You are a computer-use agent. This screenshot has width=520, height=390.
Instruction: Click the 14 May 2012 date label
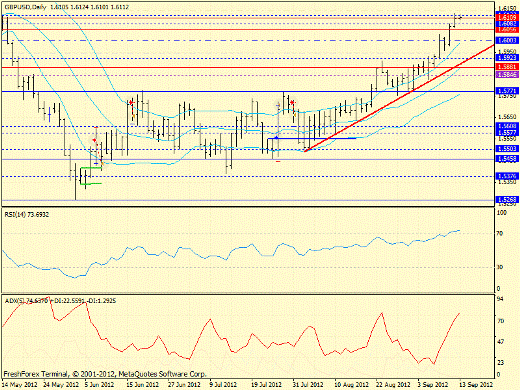pyautogui.click(x=20, y=384)
